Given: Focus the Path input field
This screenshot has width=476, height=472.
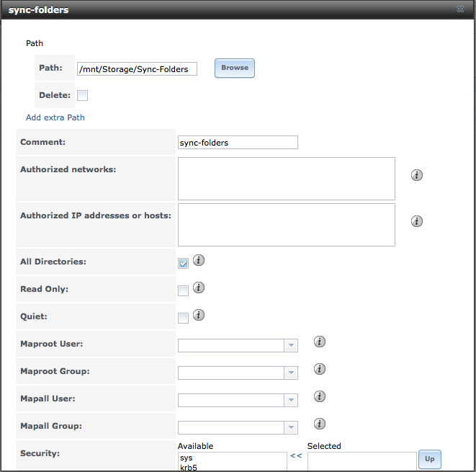Looking at the screenshot, I should coord(137,69).
